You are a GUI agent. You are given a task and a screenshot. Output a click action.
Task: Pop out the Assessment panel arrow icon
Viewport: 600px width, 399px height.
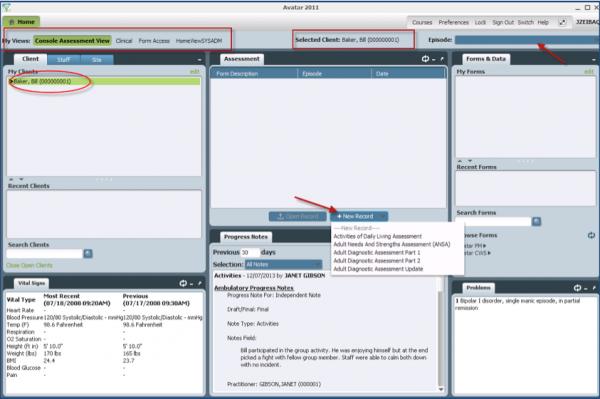pyautogui.click(x=442, y=59)
